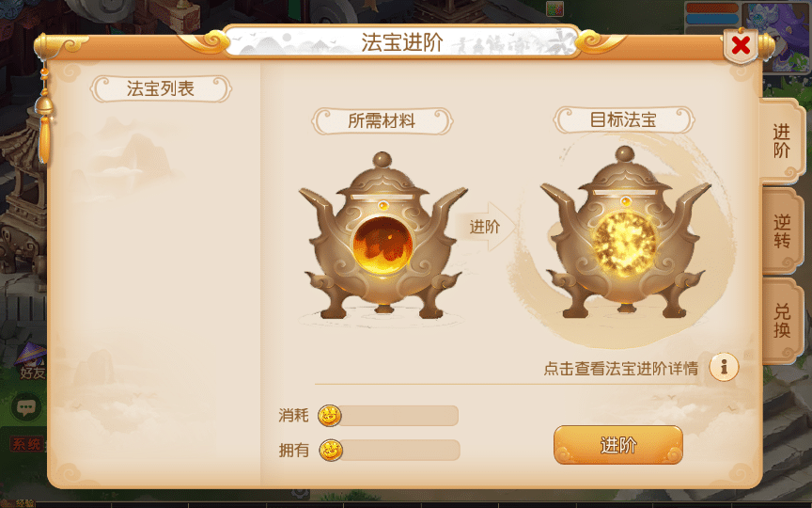Click the 拥有 owned amount field
This screenshot has width=812, height=508.
[400, 450]
